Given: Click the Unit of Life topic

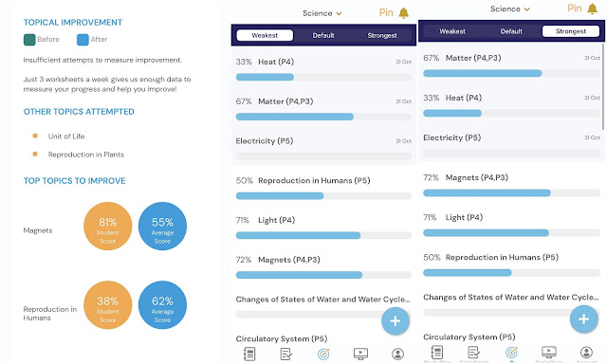Looking at the screenshot, I should pyautogui.click(x=66, y=136).
